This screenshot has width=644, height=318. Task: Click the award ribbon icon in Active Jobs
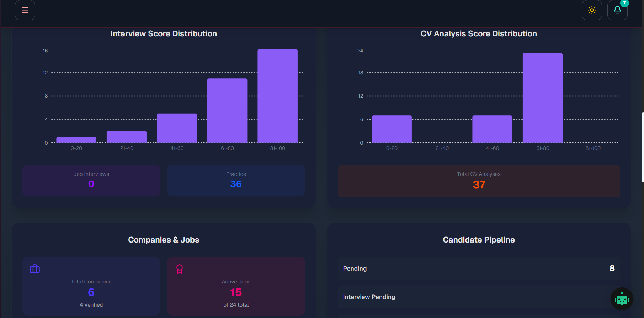180,269
